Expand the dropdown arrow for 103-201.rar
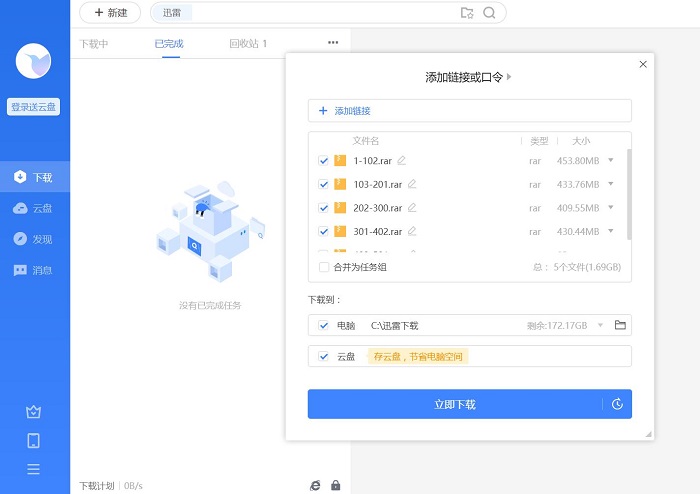The width and height of the screenshot is (700, 494). (611, 184)
